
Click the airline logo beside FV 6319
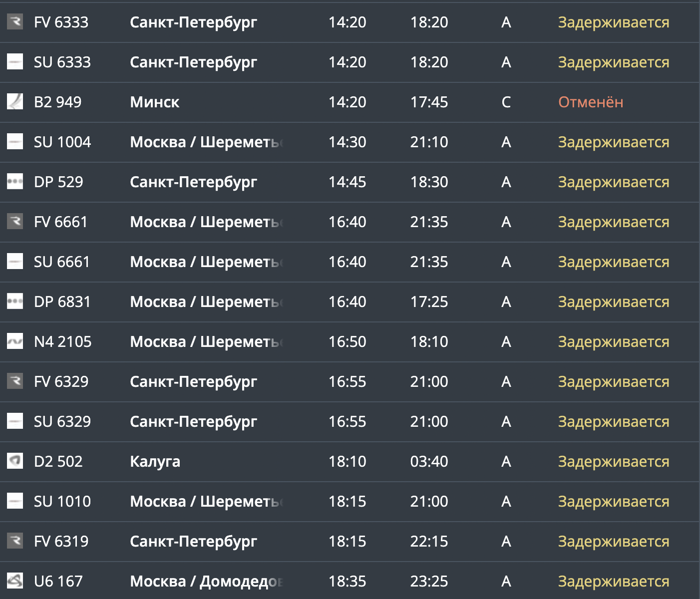(15, 541)
